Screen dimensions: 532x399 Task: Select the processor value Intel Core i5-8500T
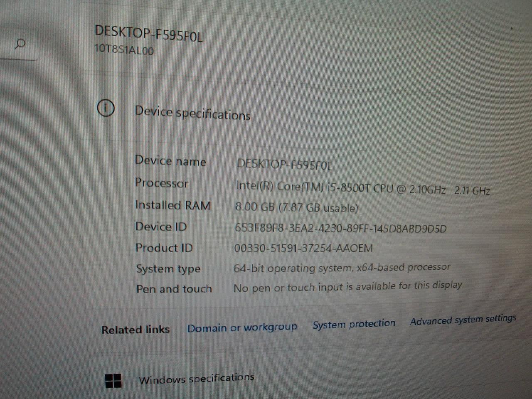[363, 188]
